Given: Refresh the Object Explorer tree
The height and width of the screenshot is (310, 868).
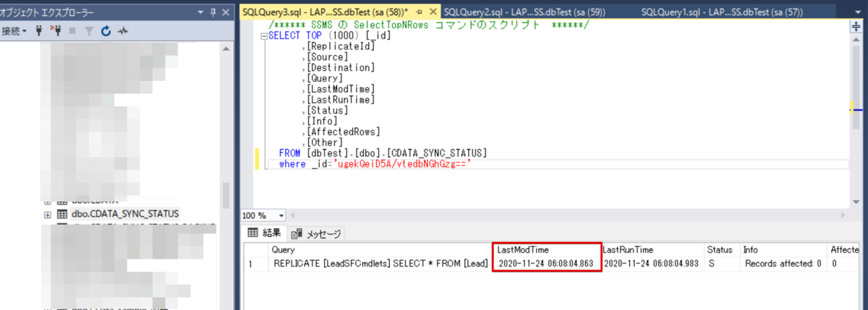Looking at the screenshot, I should (106, 31).
